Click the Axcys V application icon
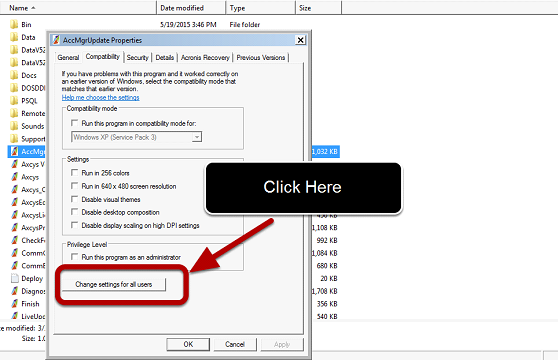 (14, 164)
